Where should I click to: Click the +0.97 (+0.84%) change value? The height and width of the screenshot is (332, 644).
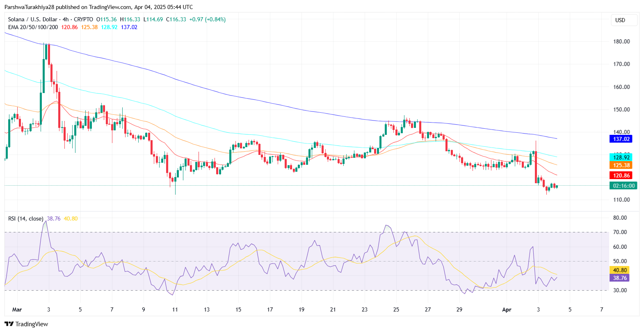208,19
